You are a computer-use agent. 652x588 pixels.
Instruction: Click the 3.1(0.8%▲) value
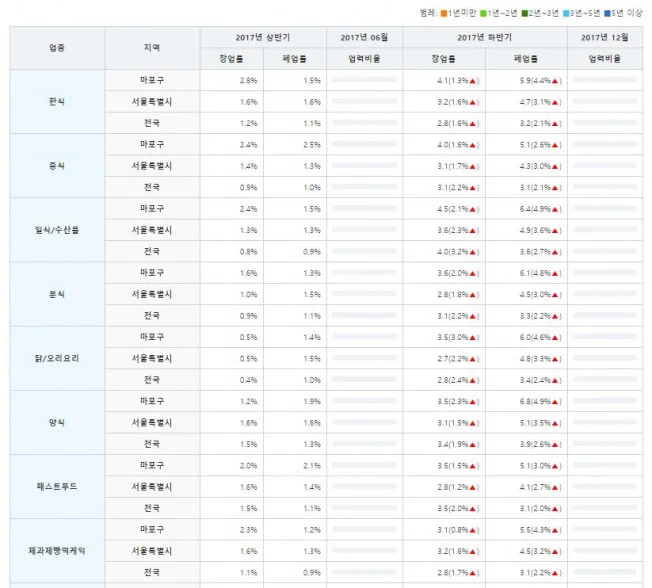tap(458, 530)
